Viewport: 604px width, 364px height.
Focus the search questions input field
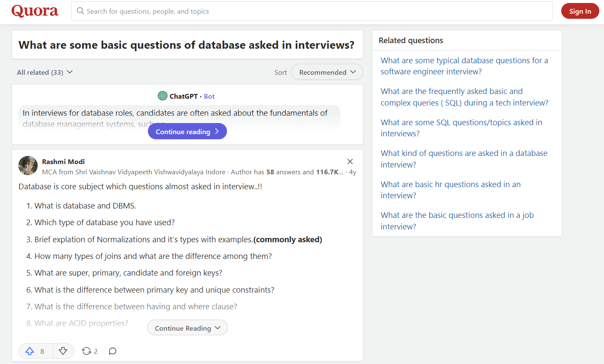point(312,11)
